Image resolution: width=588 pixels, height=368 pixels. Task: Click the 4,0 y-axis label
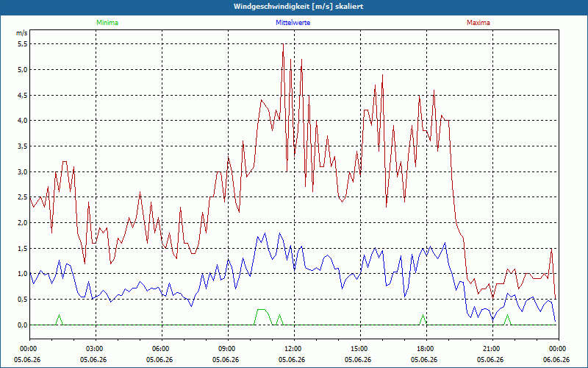(23, 121)
